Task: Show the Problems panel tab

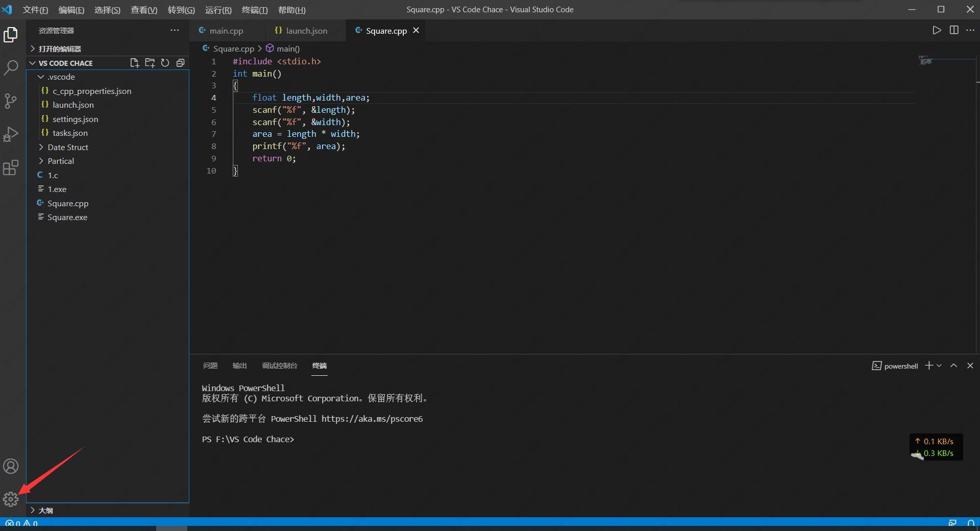Action: (x=210, y=366)
